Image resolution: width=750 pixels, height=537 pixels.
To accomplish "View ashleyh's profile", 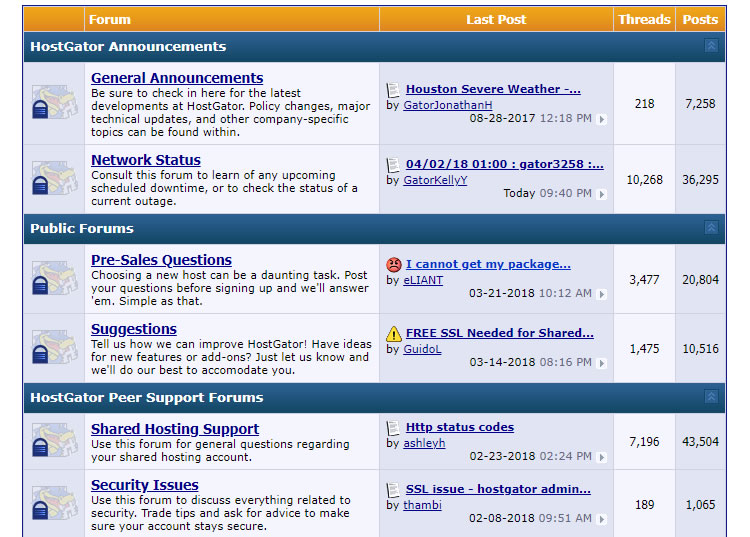I will tap(424, 443).
